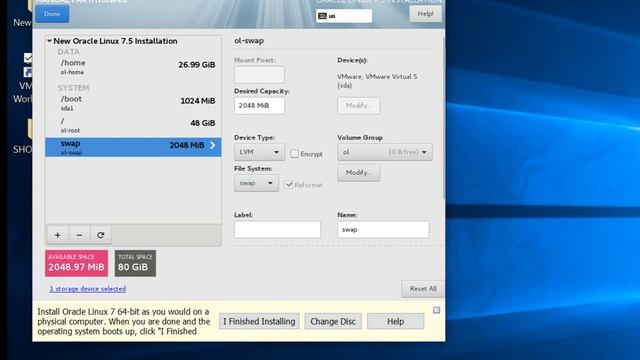Click the Help! button at top
Viewport: 640px width, 360px height.
[425, 14]
